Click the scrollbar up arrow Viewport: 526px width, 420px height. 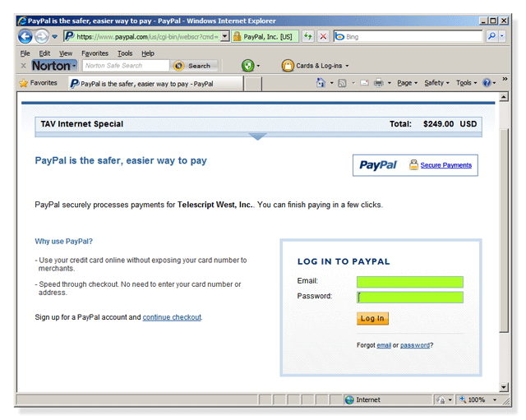tap(504, 97)
